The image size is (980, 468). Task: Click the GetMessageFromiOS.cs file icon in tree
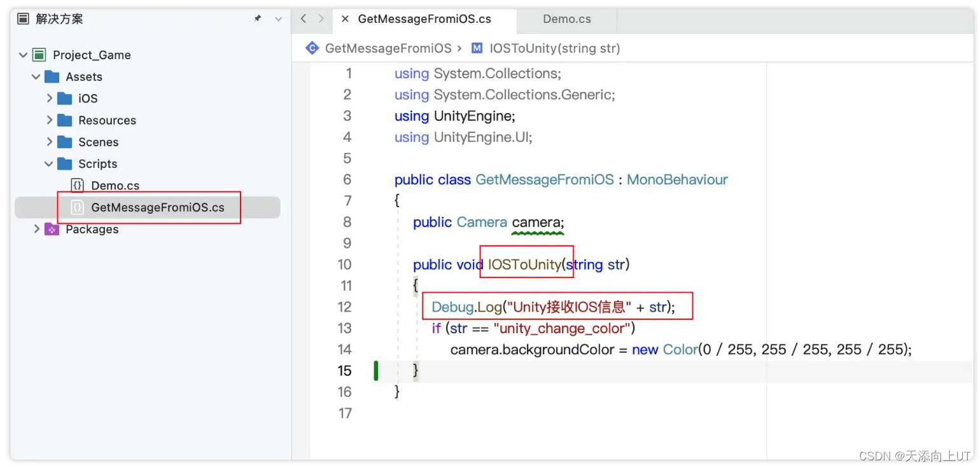point(78,207)
